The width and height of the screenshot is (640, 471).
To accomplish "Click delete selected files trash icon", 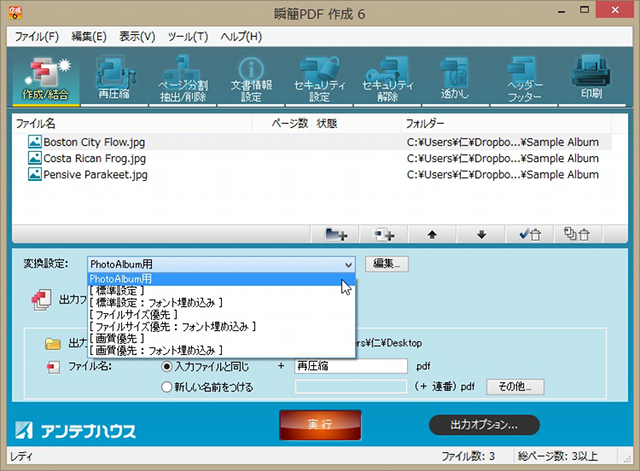I will [x=530, y=235].
